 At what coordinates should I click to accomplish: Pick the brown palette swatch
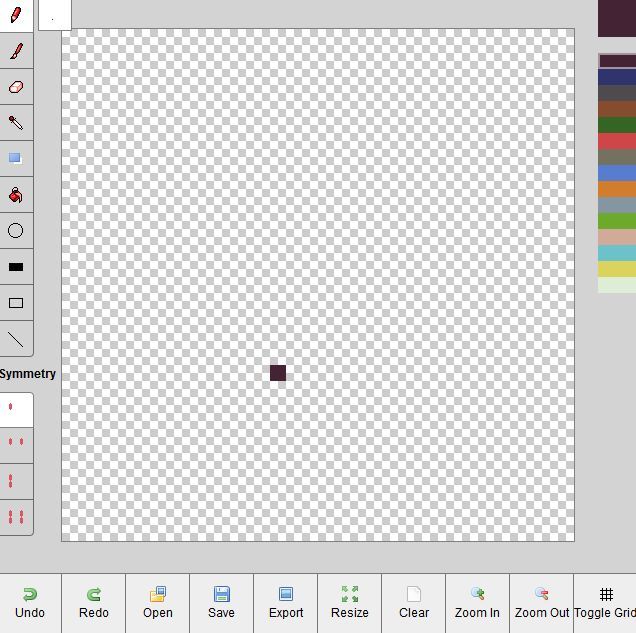[x=617, y=109]
